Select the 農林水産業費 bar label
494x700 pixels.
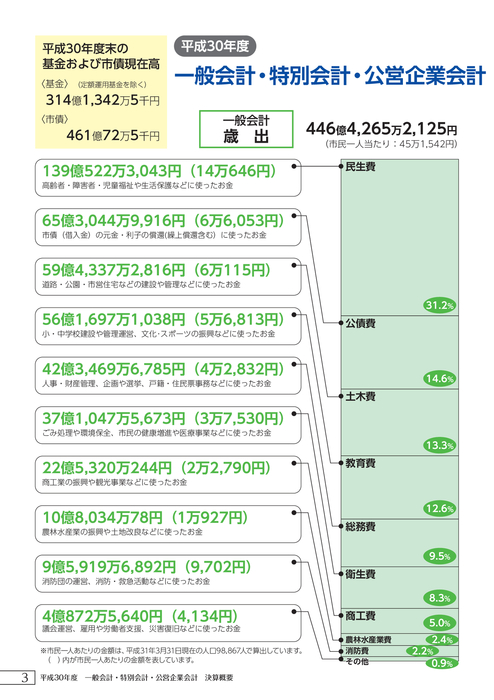pyautogui.click(x=368, y=640)
